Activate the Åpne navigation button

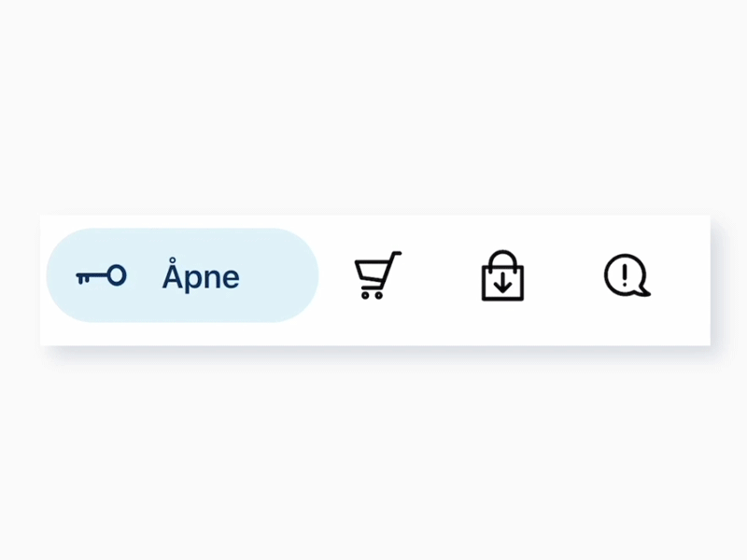click(182, 275)
